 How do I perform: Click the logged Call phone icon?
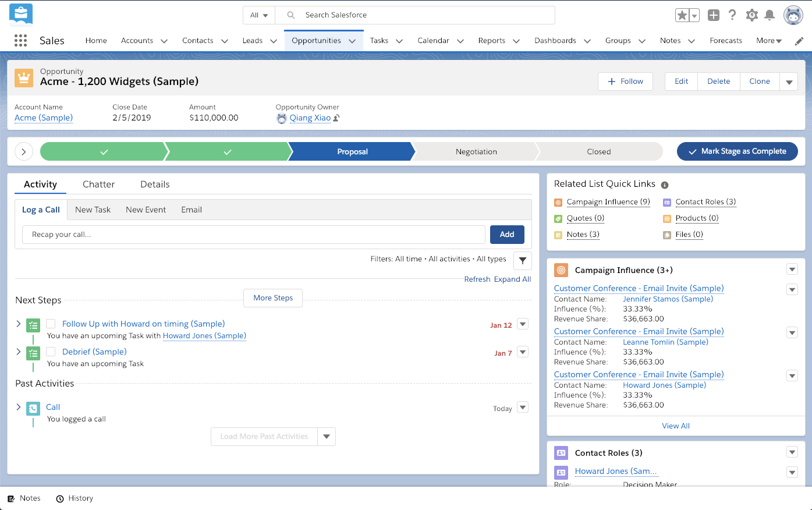click(x=33, y=409)
